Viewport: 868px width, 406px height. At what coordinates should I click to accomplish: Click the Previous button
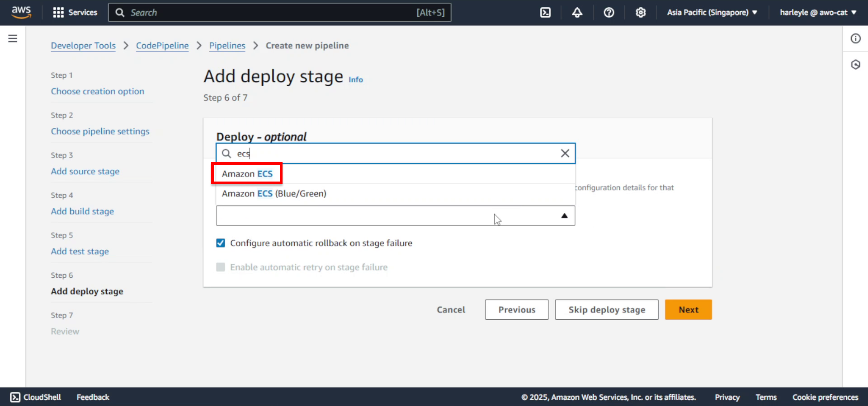tap(517, 310)
